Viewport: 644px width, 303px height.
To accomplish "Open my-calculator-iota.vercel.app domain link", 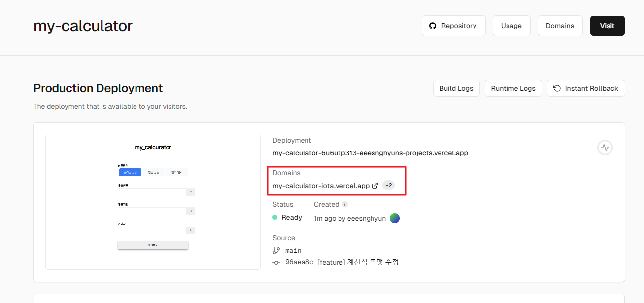I will point(321,186).
